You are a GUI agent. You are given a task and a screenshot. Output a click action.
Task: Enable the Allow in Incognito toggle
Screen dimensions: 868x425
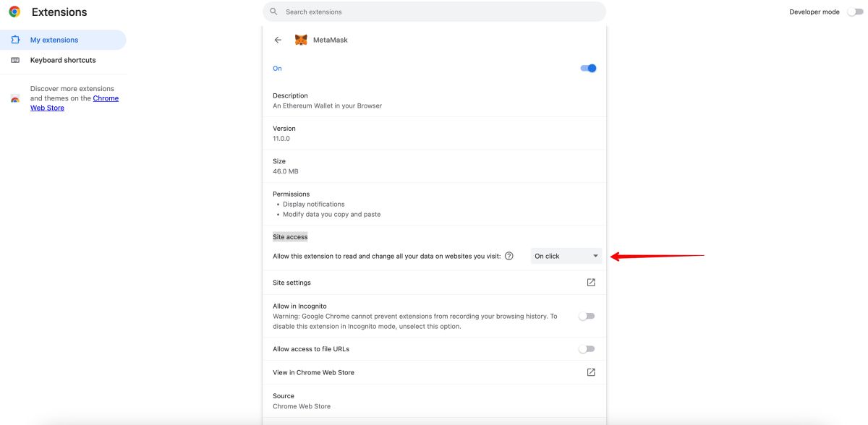587,316
